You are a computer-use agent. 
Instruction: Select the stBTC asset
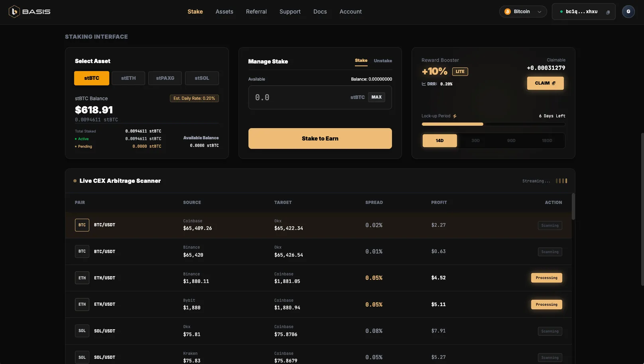coord(92,78)
